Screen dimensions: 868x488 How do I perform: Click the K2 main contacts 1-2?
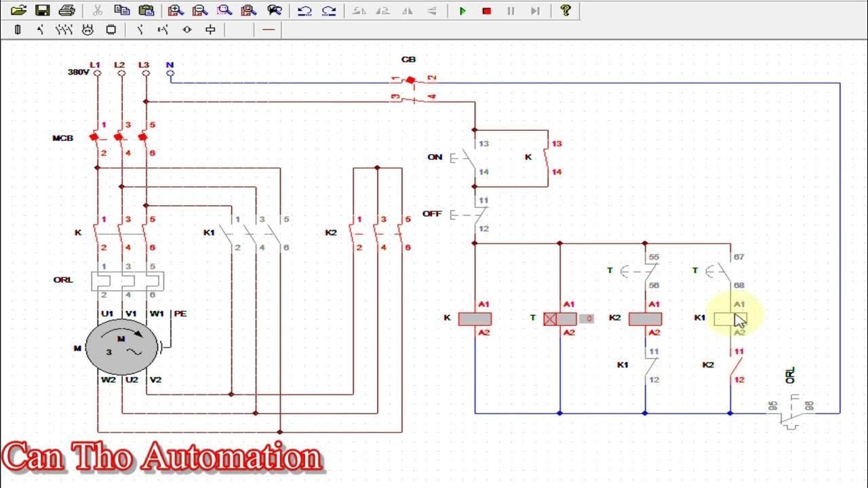352,233
